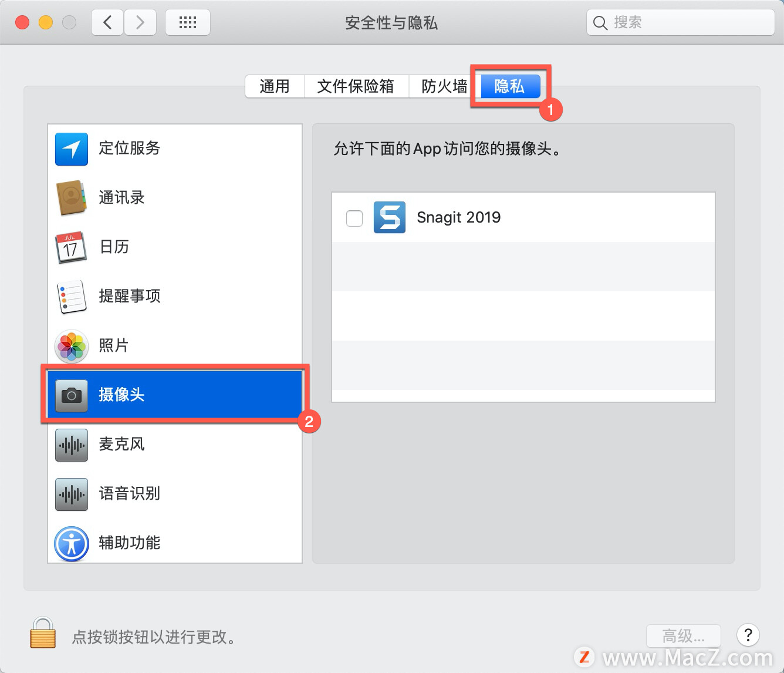Click the camera icon in sidebar
The width and height of the screenshot is (784, 673).
pyautogui.click(x=72, y=395)
